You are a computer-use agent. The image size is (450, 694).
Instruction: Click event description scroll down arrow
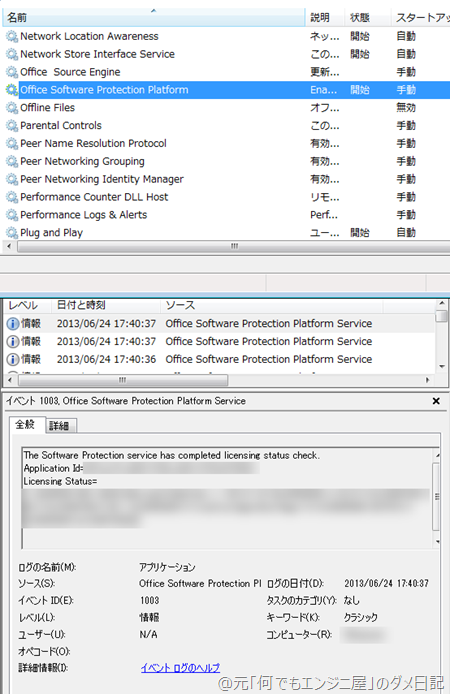coord(437,542)
